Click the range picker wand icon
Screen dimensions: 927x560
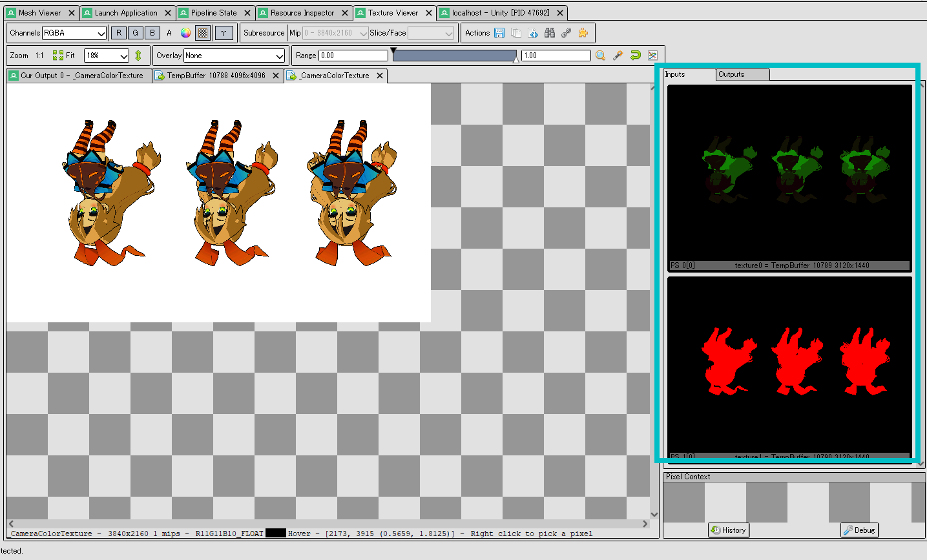(618, 56)
